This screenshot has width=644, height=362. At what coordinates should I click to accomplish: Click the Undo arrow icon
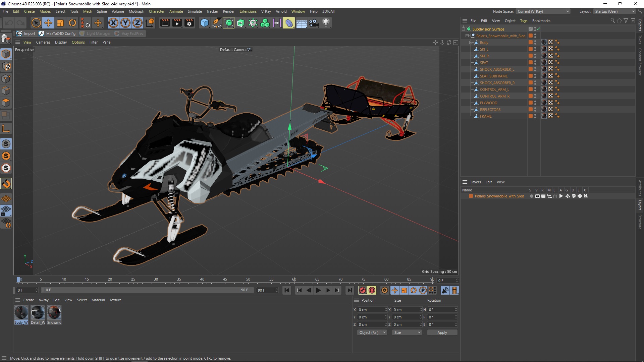9,23
